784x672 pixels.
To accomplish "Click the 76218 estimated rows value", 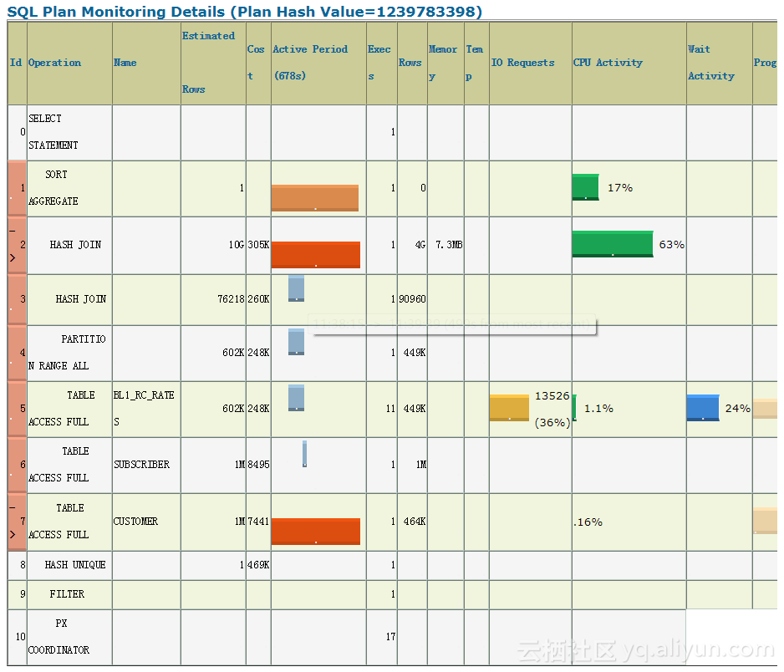I will pyautogui.click(x=231, y=299).
